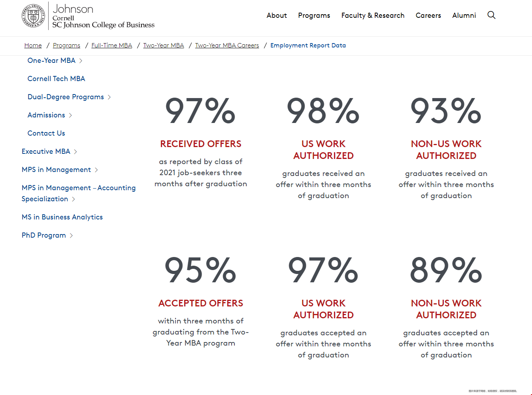Go to Home breadcrumb link

click(x=33, y=45)
